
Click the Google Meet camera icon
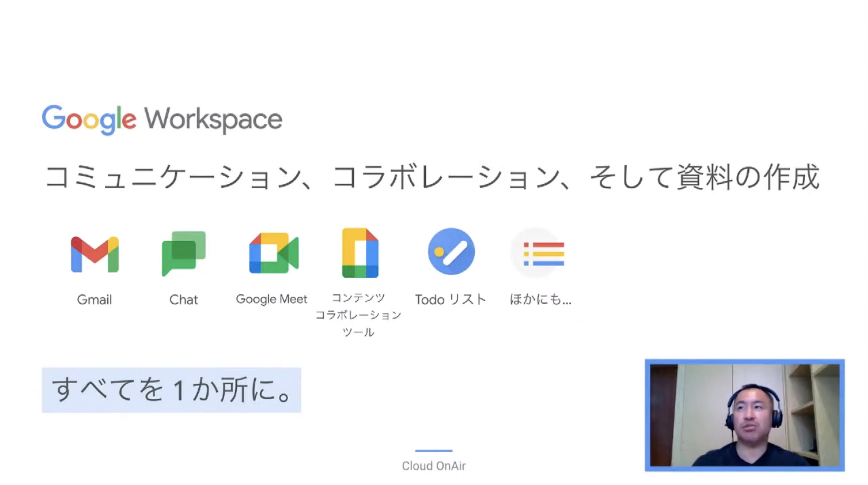[274, 253]
